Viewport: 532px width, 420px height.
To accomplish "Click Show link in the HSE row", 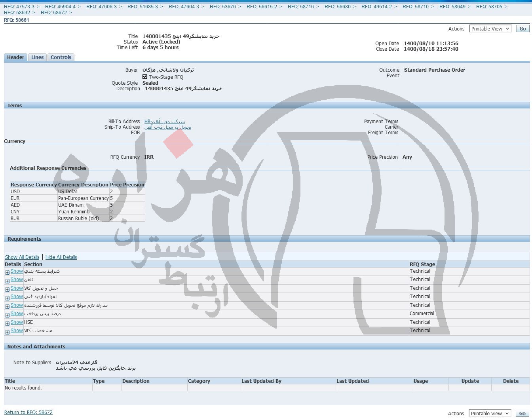I will coord(17,322).
